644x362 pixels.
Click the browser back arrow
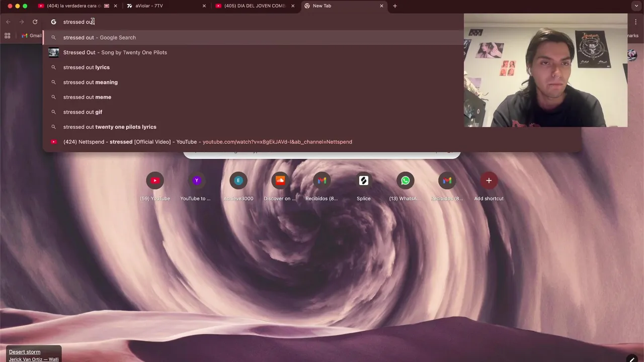[8, 22]
